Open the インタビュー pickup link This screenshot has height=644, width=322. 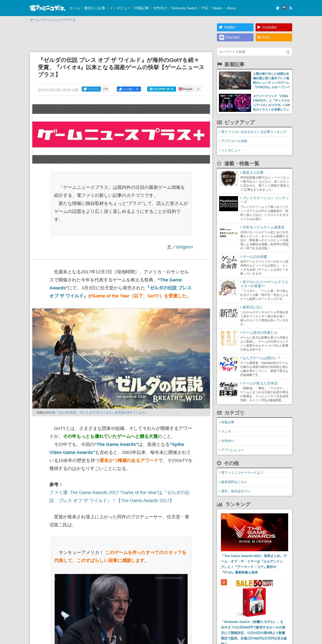[231, 150]
